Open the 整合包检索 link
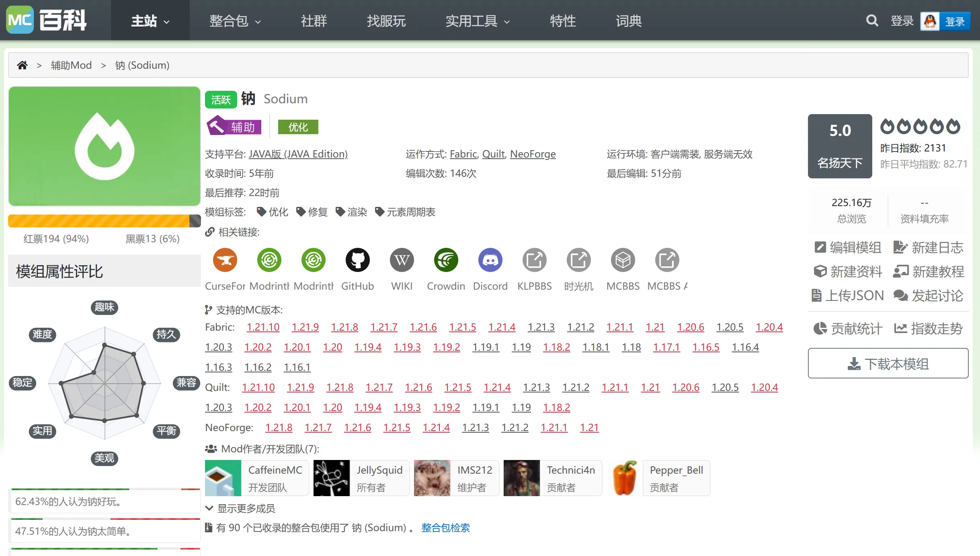Image resolution: width=980 pixels, height=556 pixels. click(445, 527)
